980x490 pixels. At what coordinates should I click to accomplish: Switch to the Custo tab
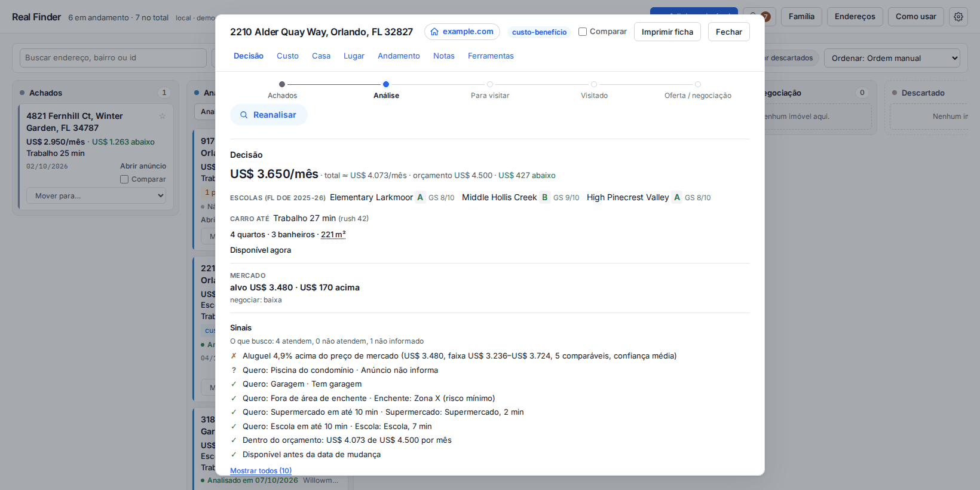coord(287,56)
